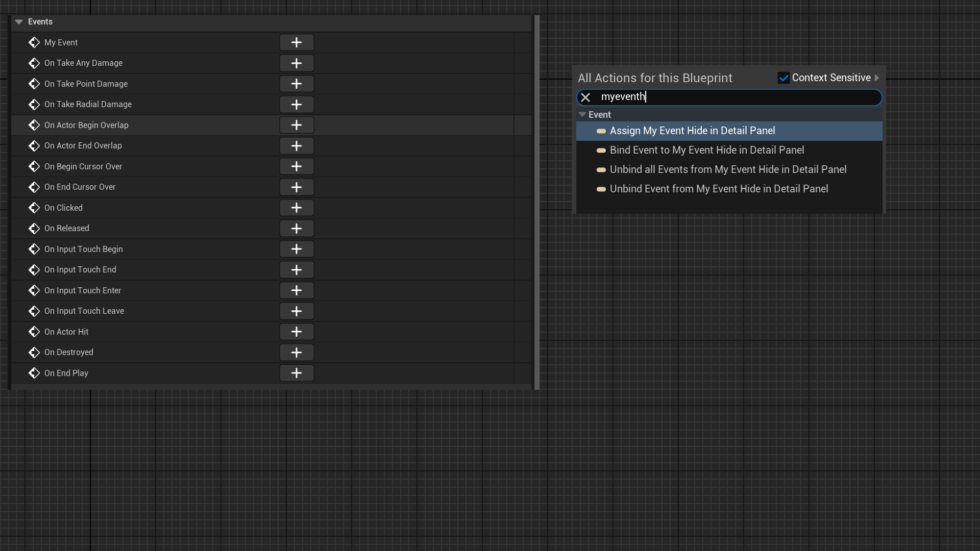This screenshot has height=551, width=980.
Task: Clear search text with X icon
Action: [585, 97]
